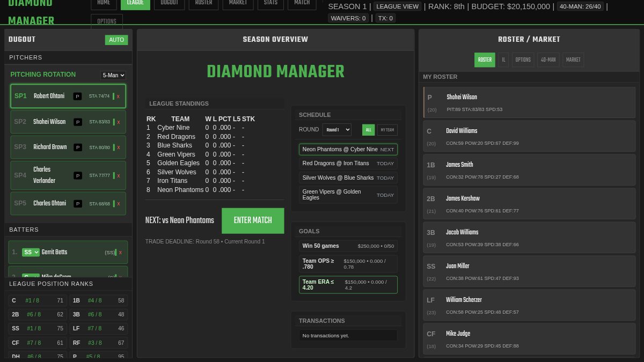Open the DUGOUT navigation tab

(x=170, y=3)
